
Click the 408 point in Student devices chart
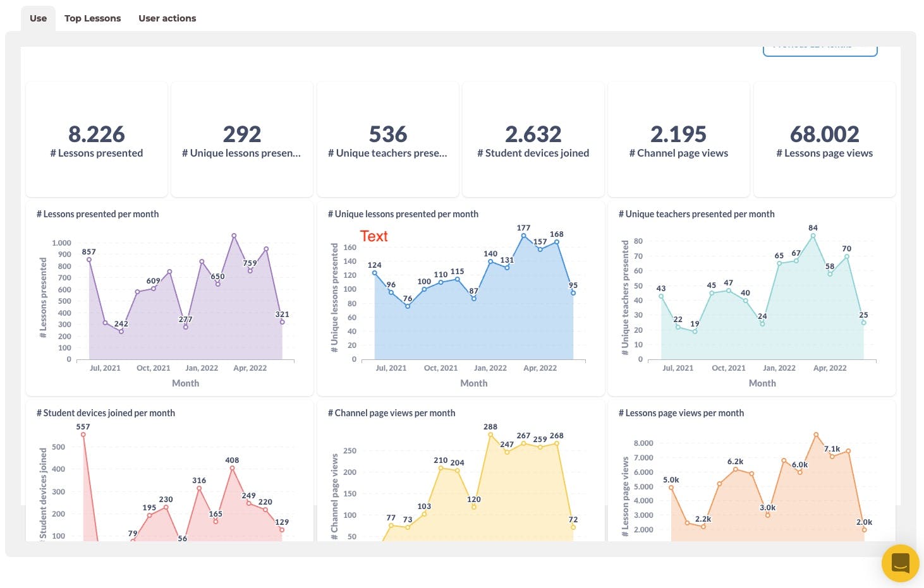[232, 468]
